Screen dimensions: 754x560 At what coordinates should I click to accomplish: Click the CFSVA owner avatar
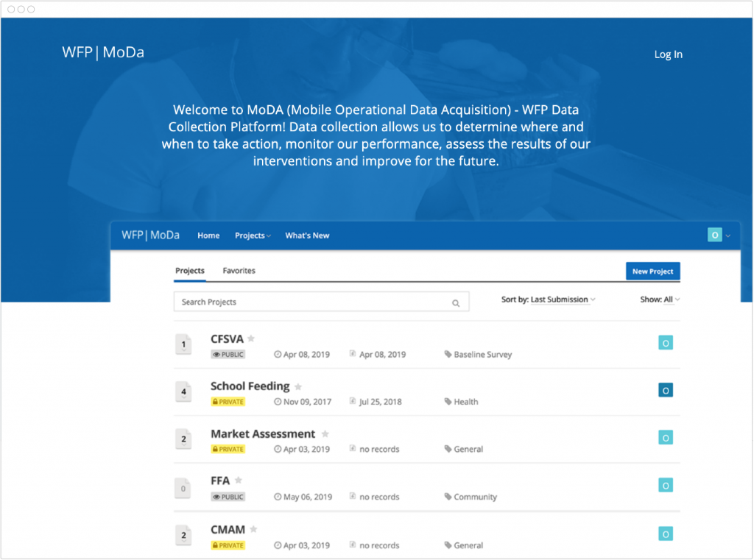tap(666, 343)
